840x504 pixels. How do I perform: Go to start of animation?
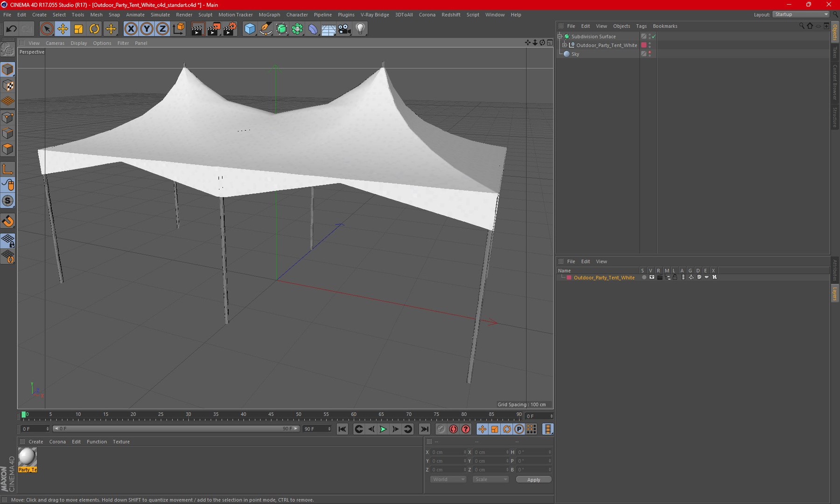(342, 429)
